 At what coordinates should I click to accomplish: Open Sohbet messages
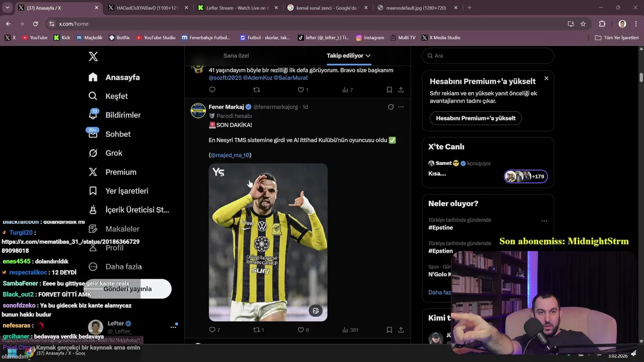click(110, 134)
